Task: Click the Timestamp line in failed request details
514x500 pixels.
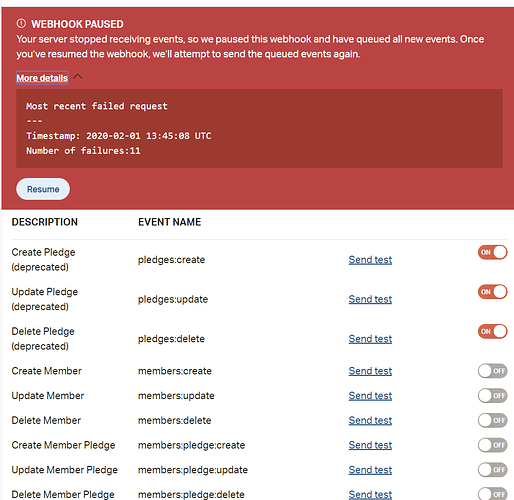Action: click(x=119, y=136)
